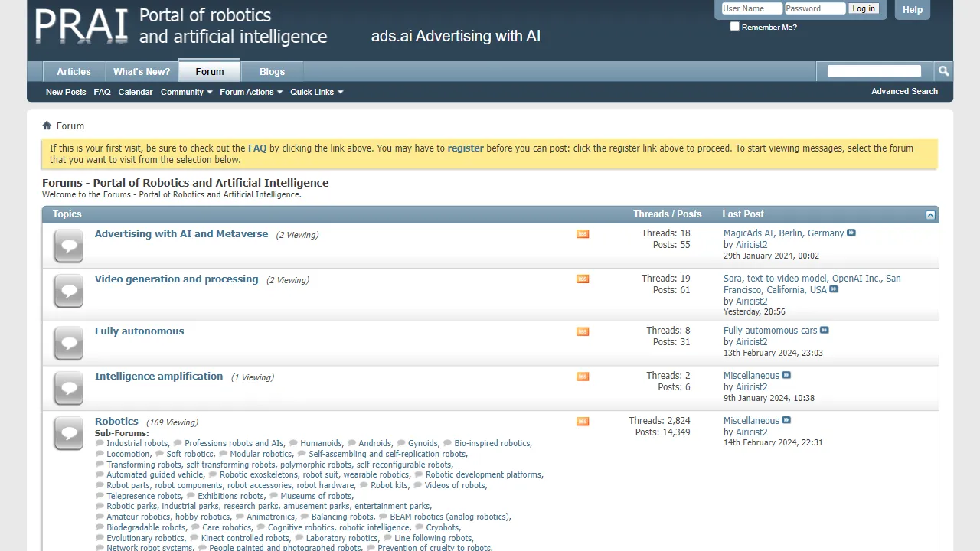
Task: Click sub-forum icon beside Humanoids
Action: pyautogui.click(x=293, y=443)
